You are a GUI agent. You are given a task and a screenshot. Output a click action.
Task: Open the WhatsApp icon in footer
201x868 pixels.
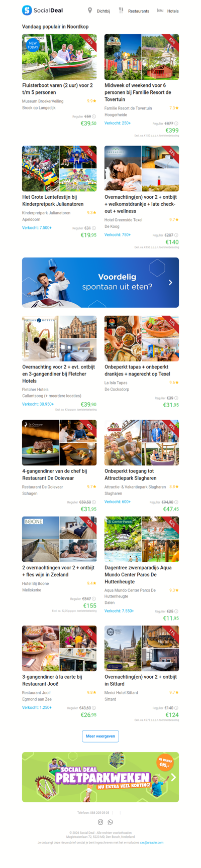111,822
